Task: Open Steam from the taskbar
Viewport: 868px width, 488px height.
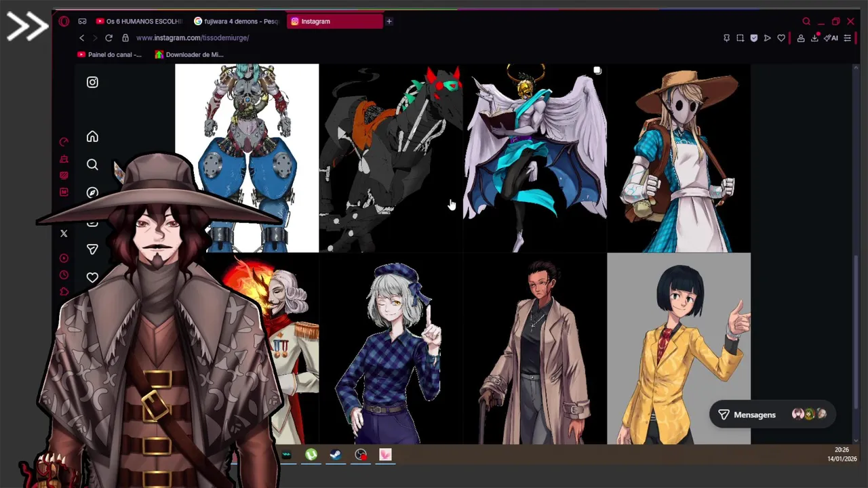Action: 336,455
